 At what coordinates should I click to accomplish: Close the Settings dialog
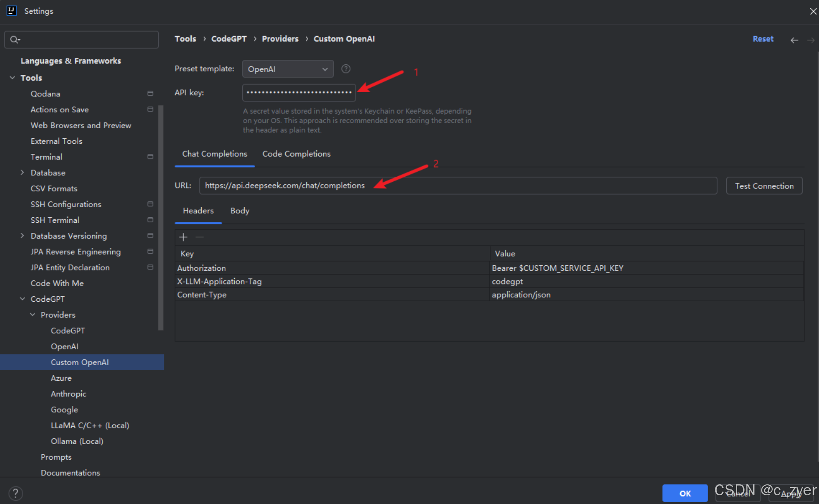coord(813,11)
